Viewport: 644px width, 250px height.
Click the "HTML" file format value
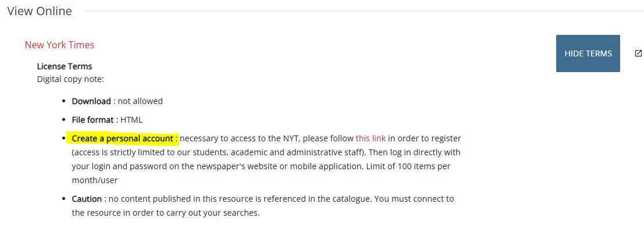(131, 120)
